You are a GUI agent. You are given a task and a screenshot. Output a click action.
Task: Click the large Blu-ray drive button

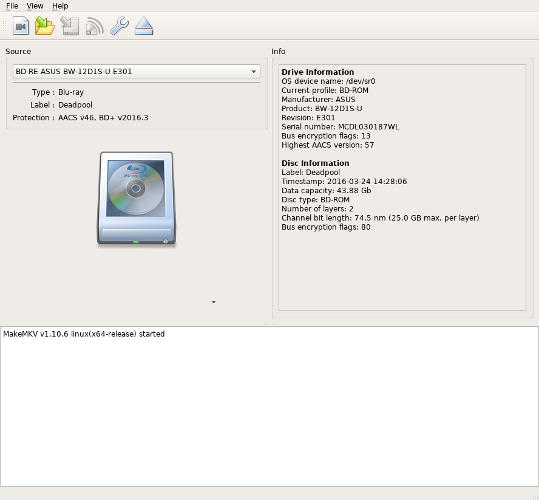[136, 199]
